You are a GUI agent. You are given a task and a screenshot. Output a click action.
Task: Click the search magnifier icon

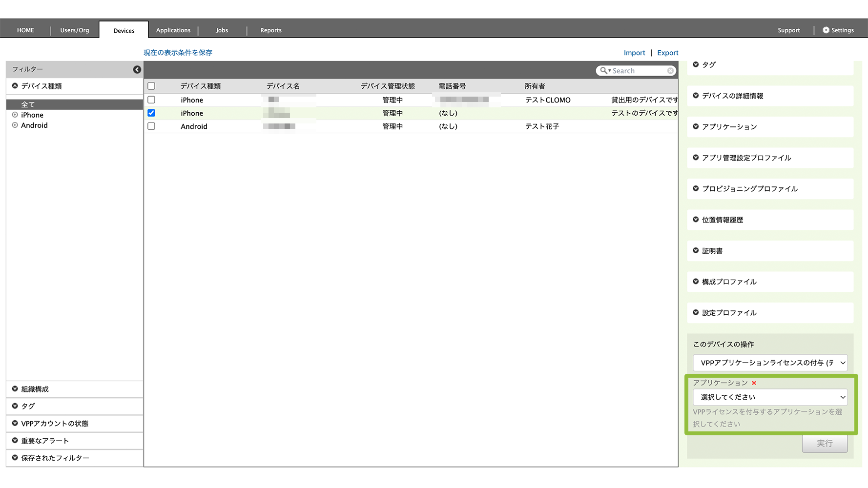604,71
